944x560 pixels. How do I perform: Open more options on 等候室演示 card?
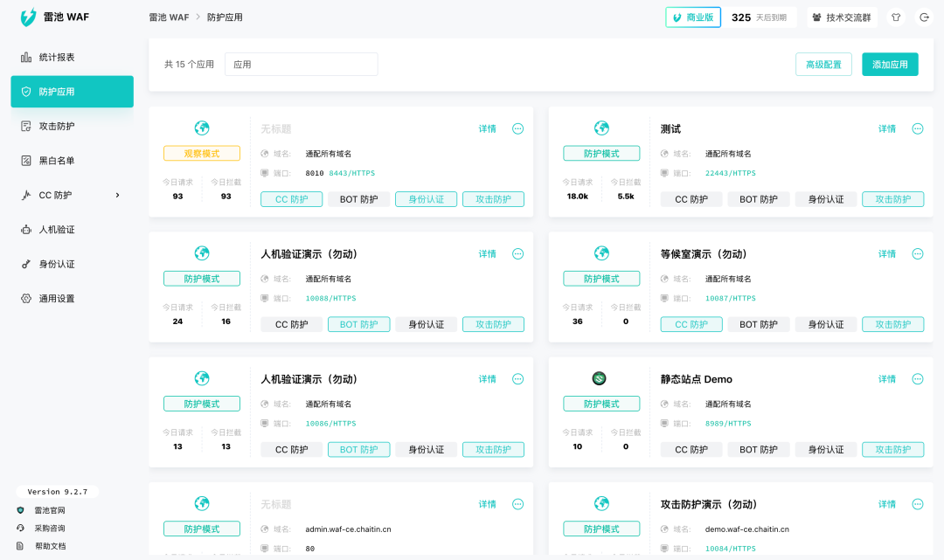(918, 254)
